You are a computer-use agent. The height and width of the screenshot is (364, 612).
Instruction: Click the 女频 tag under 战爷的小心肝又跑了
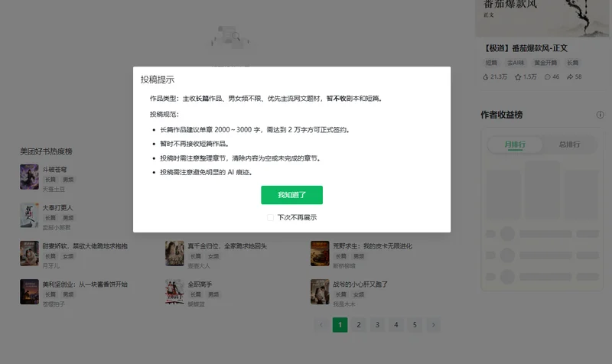click(359, 294)
